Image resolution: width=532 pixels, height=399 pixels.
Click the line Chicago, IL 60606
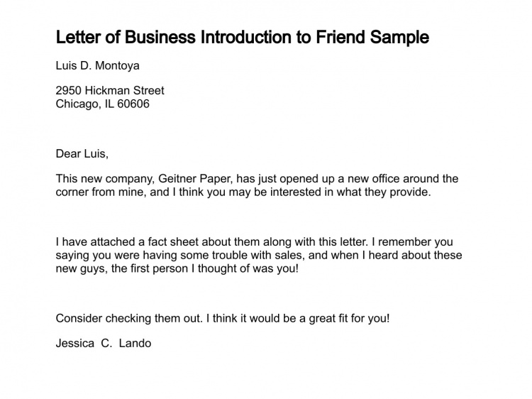102,104
